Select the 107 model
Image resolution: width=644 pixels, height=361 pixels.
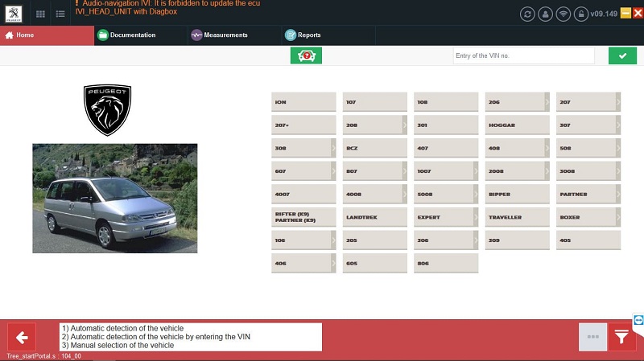pyautogui.click(x=374, y=102)
